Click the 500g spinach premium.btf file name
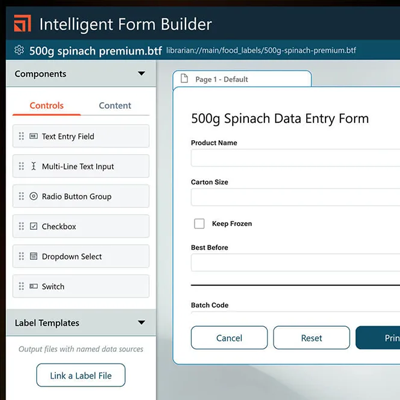400x400 pixels. pyautogui.click(x=95, y=51)
